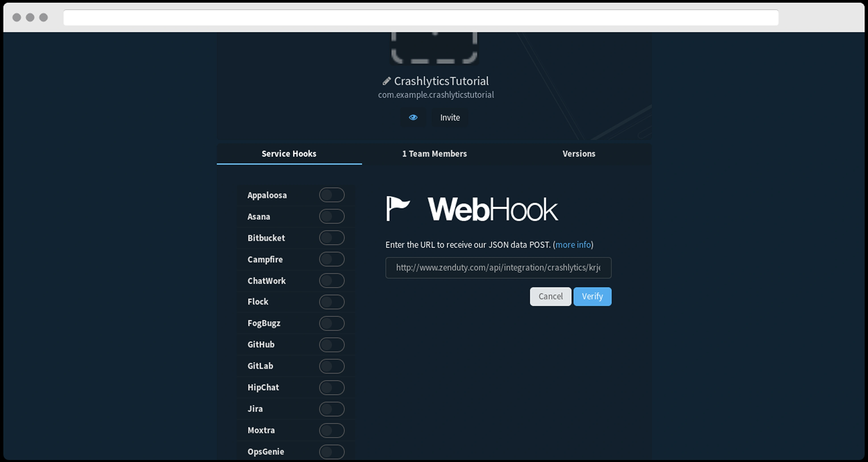
Task: Toggle the HipChat service hook
Action: pos(331,387)
